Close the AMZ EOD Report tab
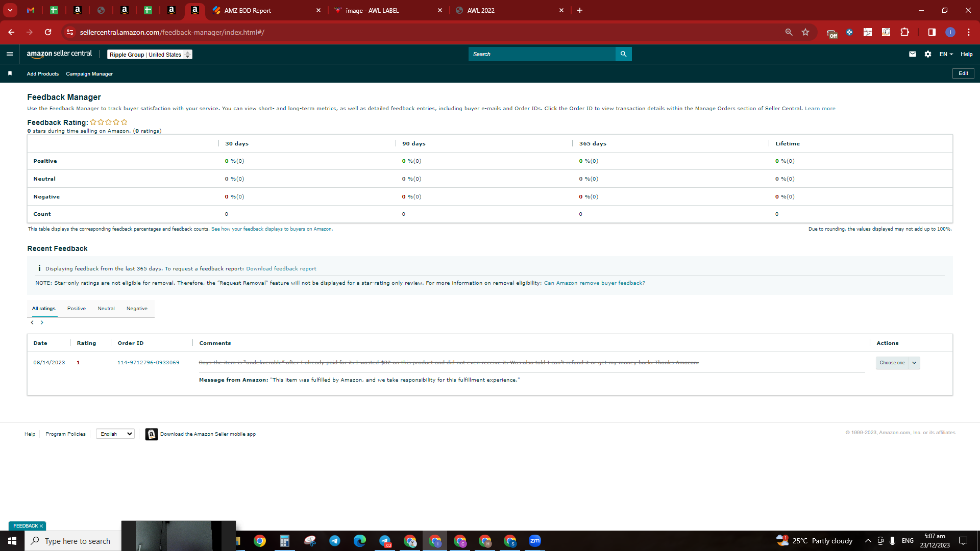The image size is (980, 551). pos(318,10)
